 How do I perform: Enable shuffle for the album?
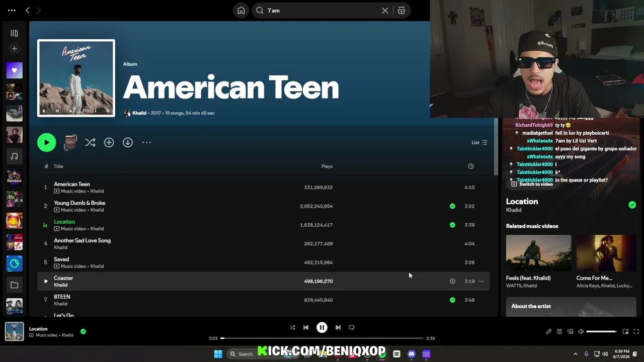90,142
